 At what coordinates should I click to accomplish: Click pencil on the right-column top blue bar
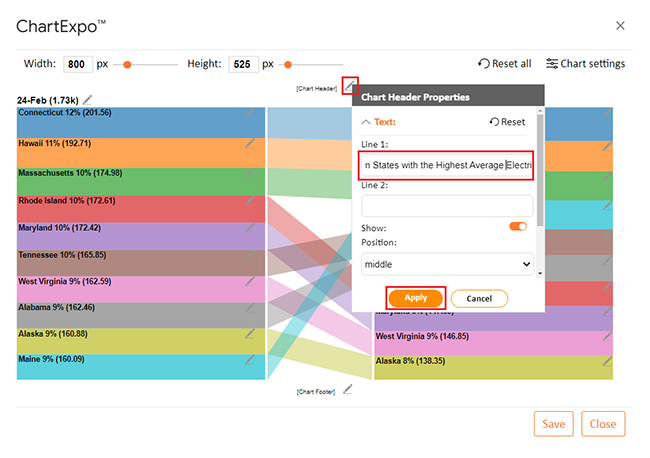(607, 112)
